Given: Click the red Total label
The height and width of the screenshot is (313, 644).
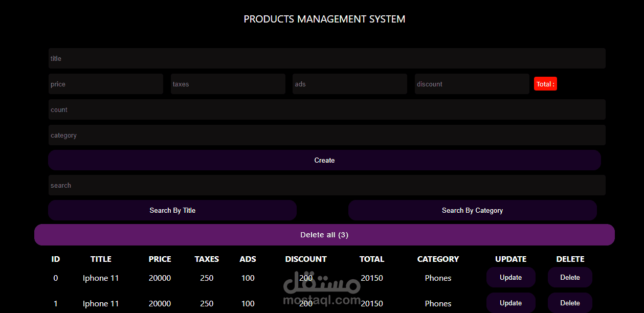Looking at the screenshot, I should (545, 83).
